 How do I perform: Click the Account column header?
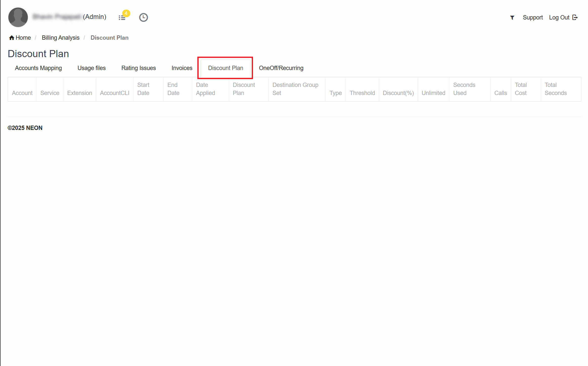click(22, 93)
